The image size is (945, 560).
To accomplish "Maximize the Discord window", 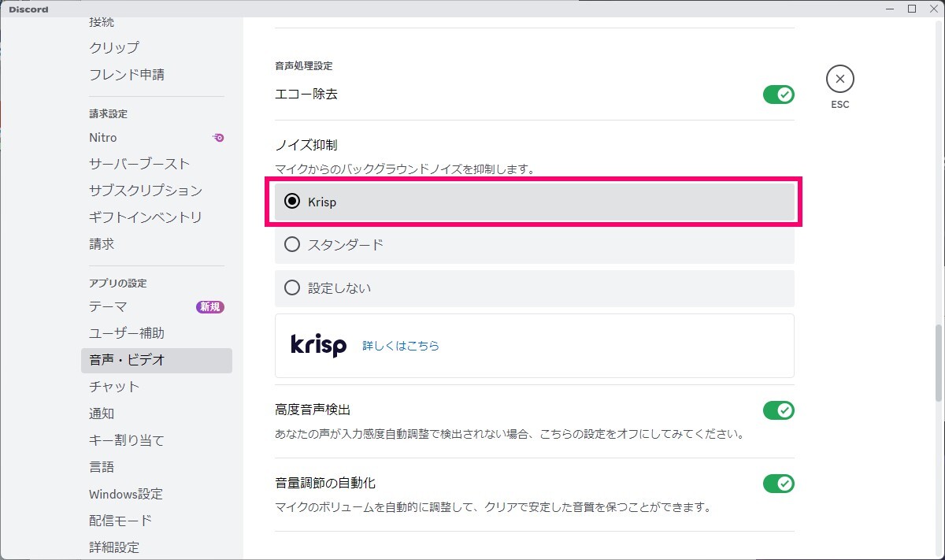I will [912, 9].
